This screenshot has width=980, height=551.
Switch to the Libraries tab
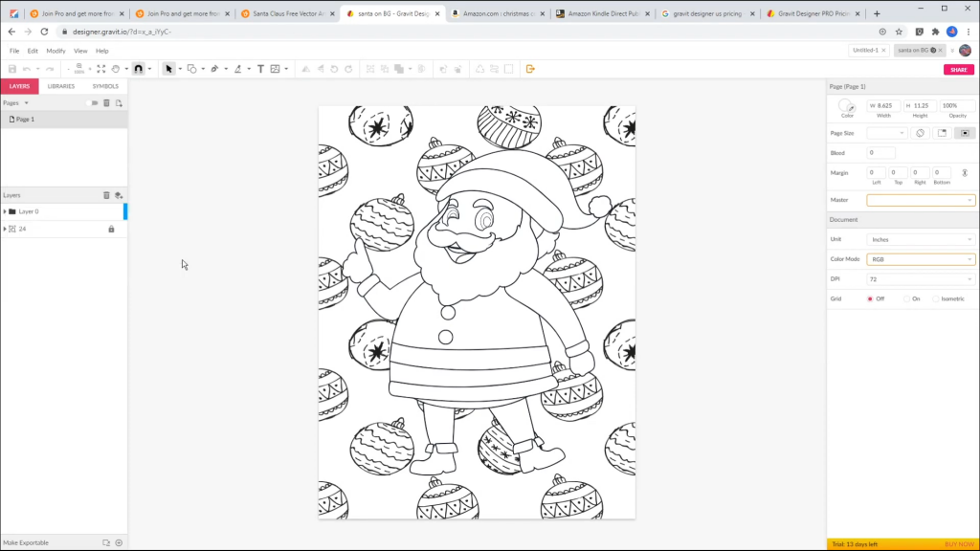click(61, 86)
